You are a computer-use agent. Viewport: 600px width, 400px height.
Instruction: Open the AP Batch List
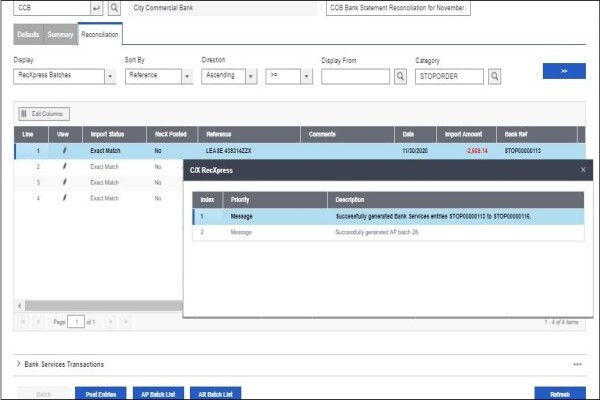pos(158,394)
